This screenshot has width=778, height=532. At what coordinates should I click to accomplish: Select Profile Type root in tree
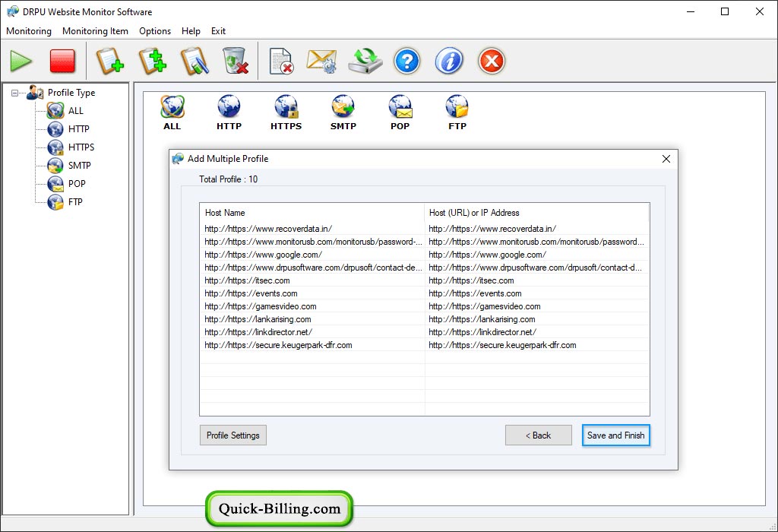(71, 93)
